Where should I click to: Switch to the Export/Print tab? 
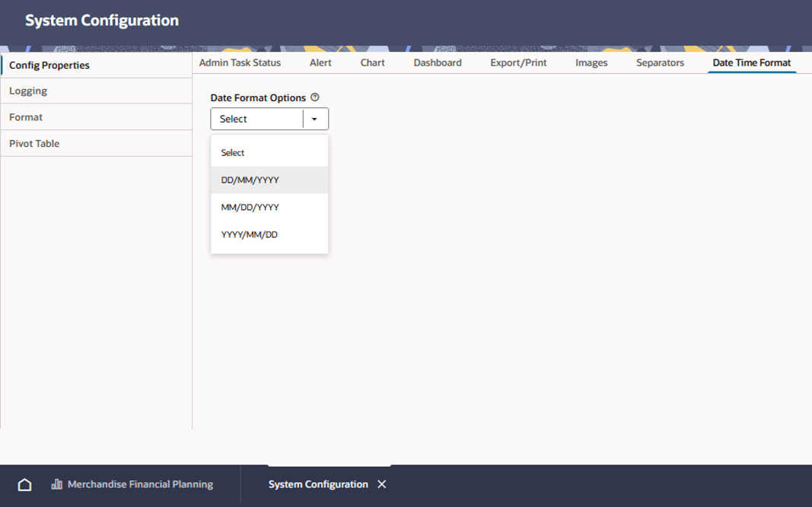(x=518, y=62)
